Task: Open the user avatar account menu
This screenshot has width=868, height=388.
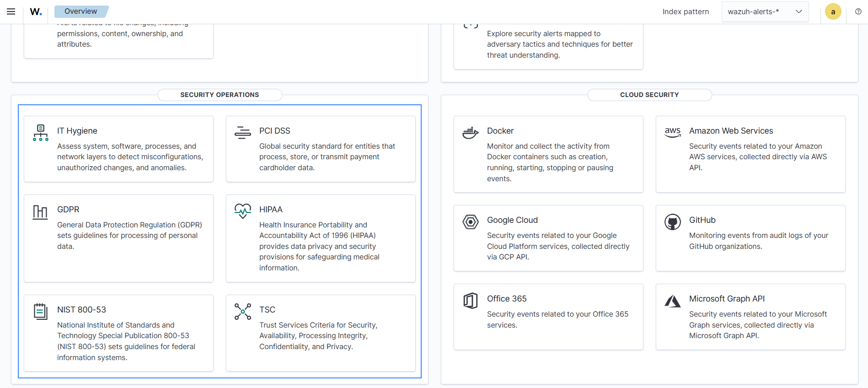Action: tap(833, 12)
